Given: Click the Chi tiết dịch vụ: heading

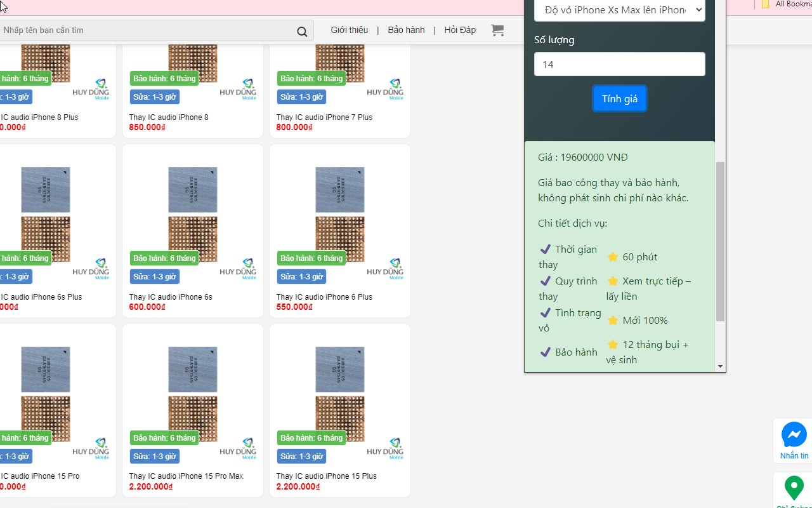Looking at the screenshot, I should [x=573, y=224].
